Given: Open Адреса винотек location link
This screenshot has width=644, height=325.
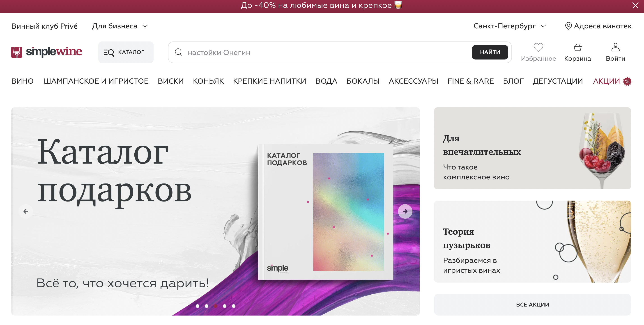Looking at the screenshot, I should click(598, 26).
